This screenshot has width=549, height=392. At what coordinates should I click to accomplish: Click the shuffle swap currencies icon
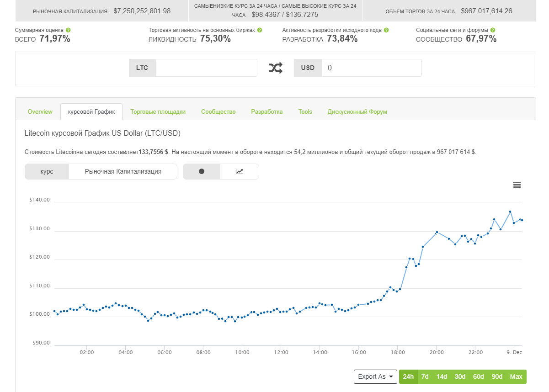(275, 68)
